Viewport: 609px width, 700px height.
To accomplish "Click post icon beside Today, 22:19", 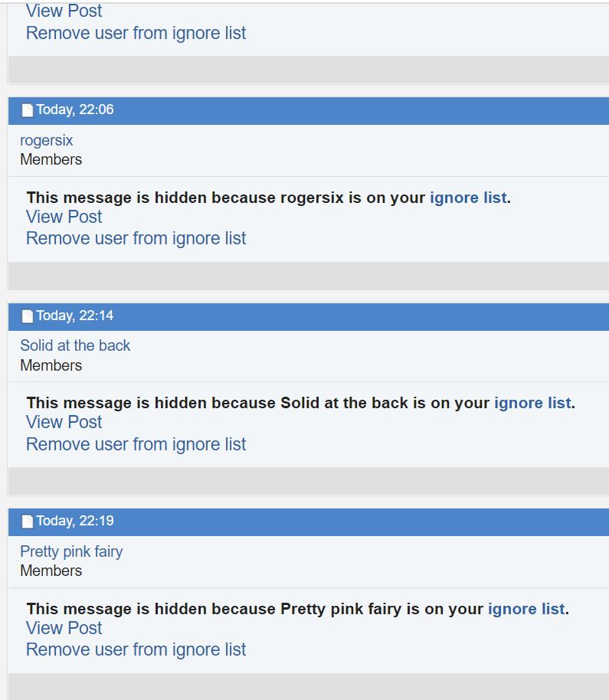I will (28, 522).
